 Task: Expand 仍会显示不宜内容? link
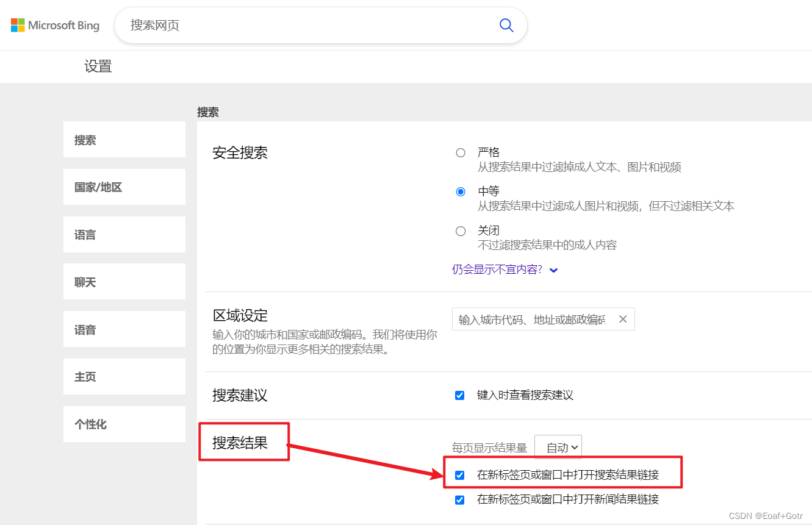[x=505, y=270]
